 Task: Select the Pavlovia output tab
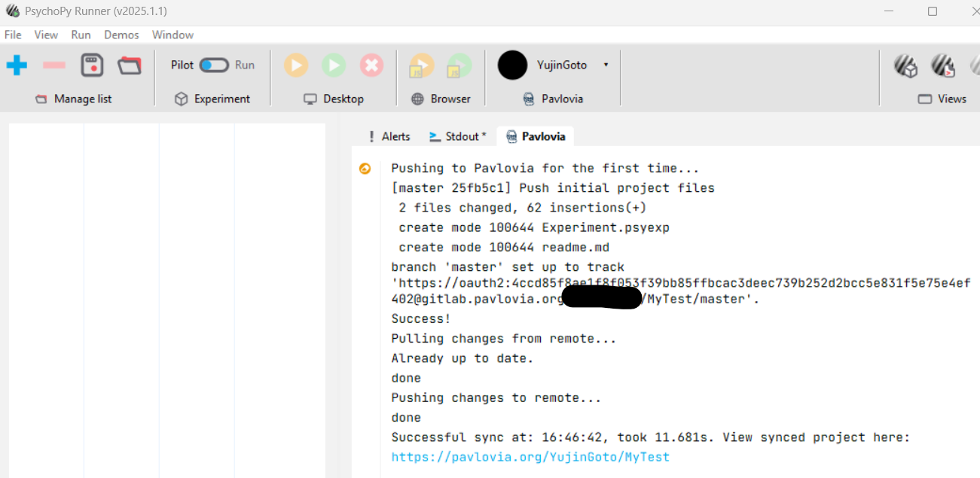coord(536,136)
